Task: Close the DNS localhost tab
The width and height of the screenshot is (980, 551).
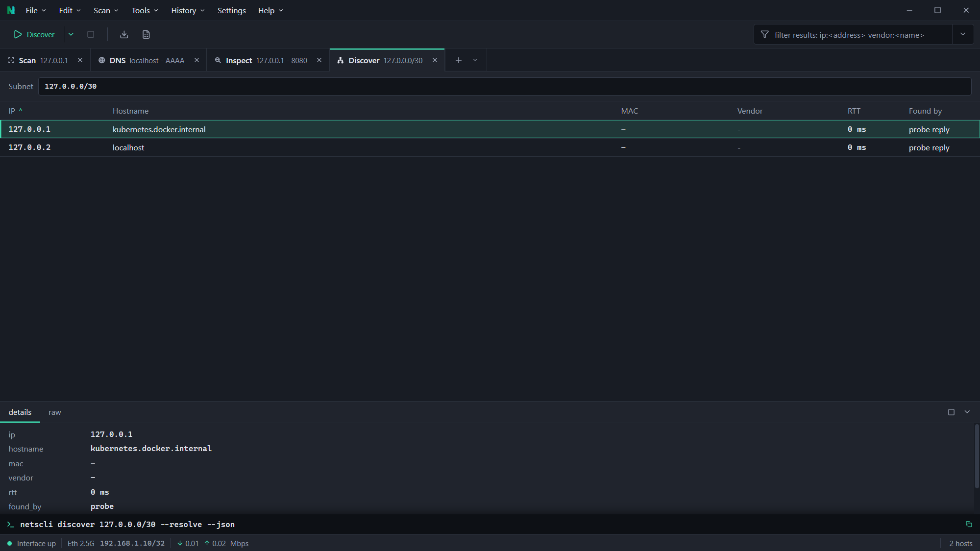Action: tap(196, 60)
